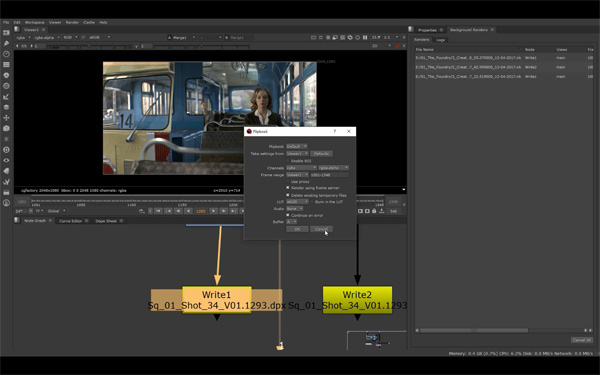Image resolution: width=600 pixels, height=375 pixels.
Task: Enable Burn in the LUT checkbox
Action: coord(312,202)
